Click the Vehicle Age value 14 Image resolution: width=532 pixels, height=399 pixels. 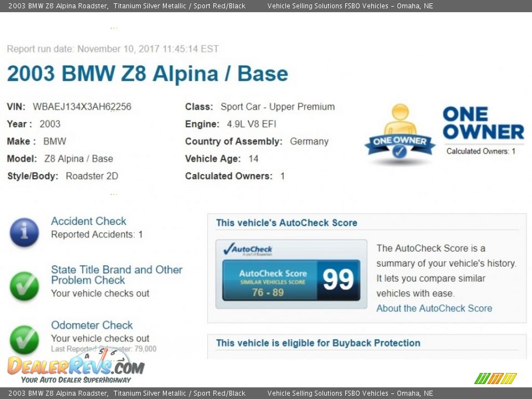[x=253, y=158]
